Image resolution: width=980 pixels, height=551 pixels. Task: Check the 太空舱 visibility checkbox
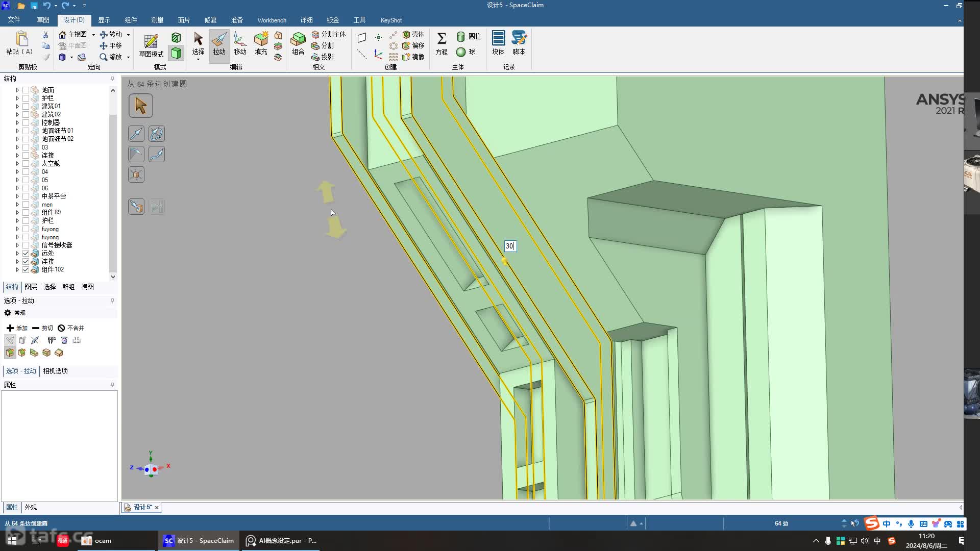click(26, 163)
